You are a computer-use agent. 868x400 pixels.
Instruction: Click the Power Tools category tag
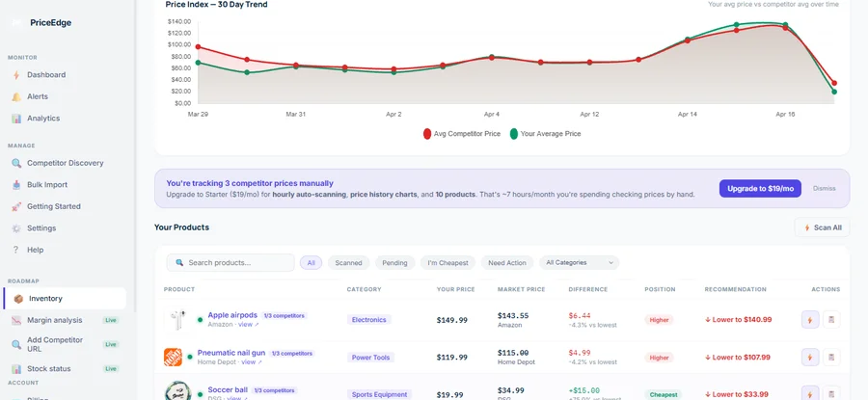point(371,358)
